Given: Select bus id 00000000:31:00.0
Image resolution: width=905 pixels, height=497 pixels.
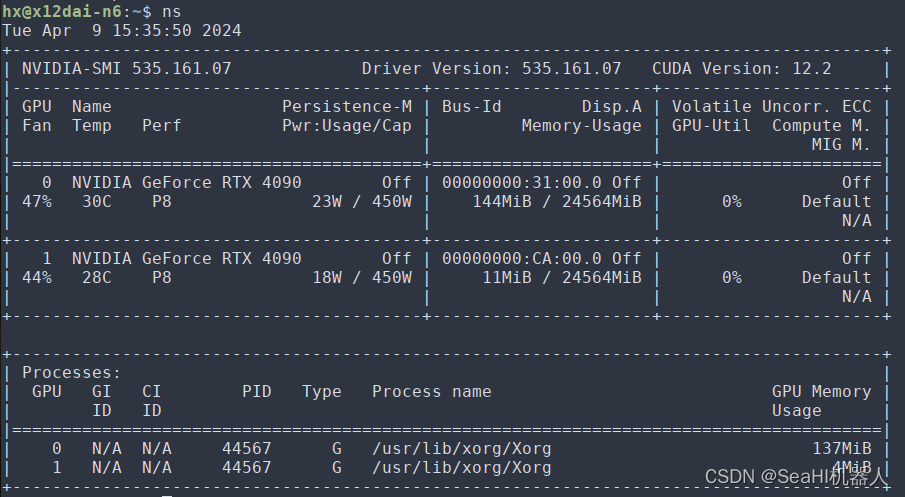Looking at the screenshot, I should (x=522, y=183).
